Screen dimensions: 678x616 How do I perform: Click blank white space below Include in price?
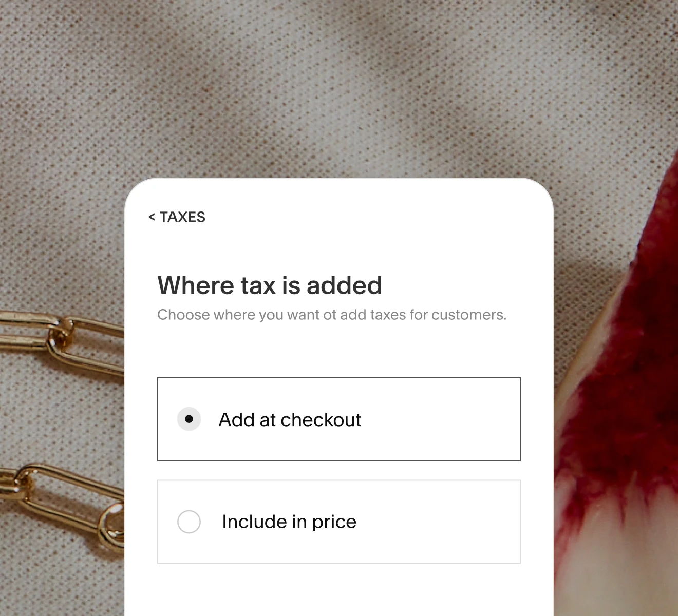[339, 590]
